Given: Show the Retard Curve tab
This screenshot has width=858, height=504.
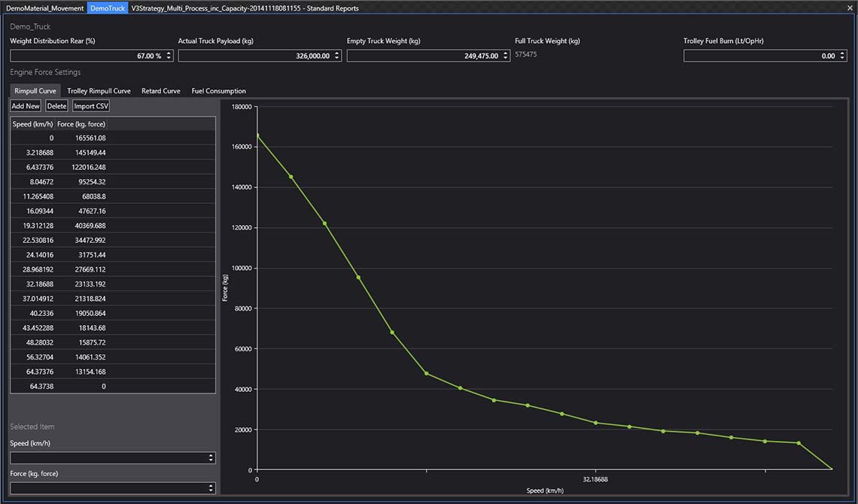Looking at the screenshot, I should (161, 91).
